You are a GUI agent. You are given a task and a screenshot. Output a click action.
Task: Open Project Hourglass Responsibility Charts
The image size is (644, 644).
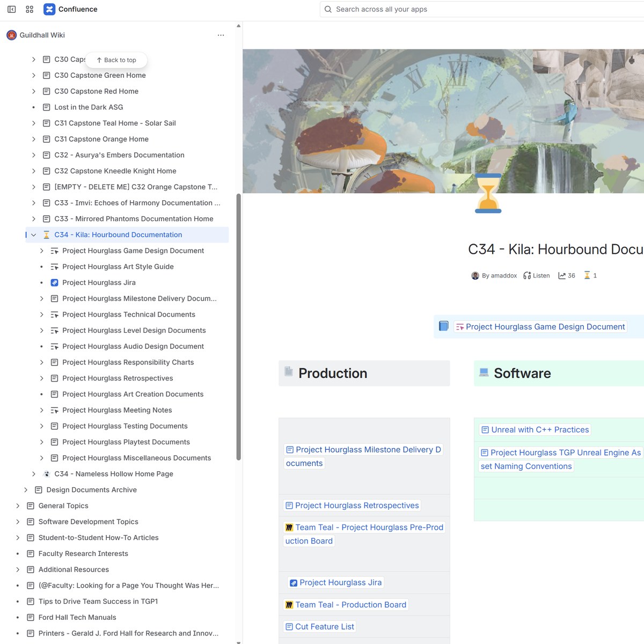128,362
